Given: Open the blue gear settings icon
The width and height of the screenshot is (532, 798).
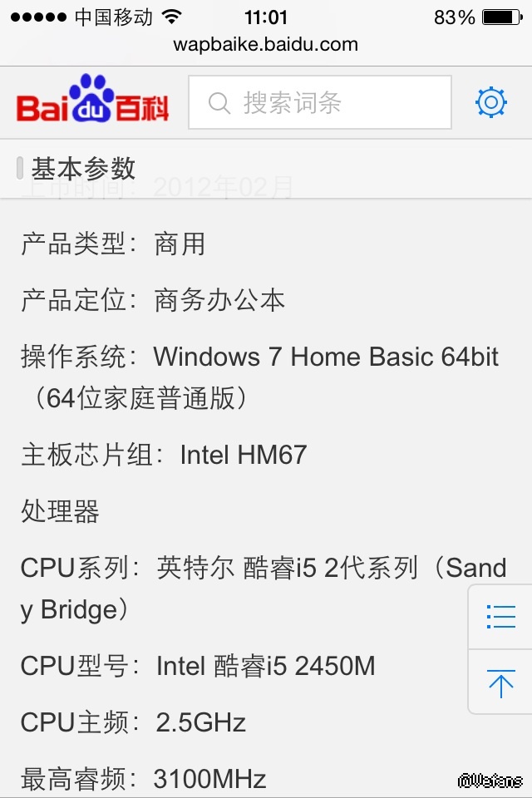Looking at the screenshot, I should click(490, 102).
